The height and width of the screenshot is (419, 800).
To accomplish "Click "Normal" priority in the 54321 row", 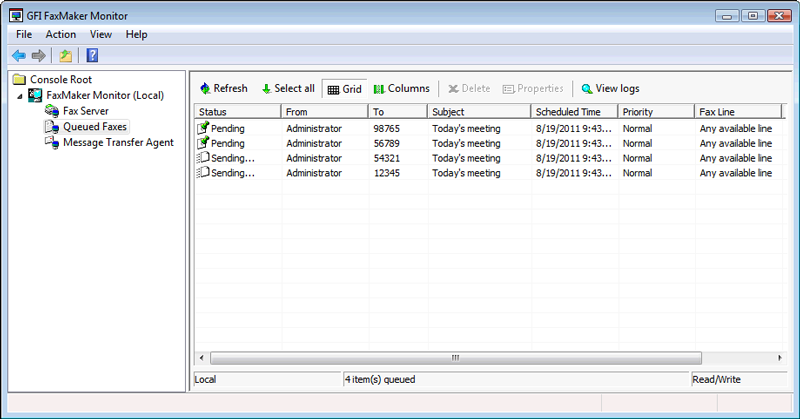I will pos(637,158).
